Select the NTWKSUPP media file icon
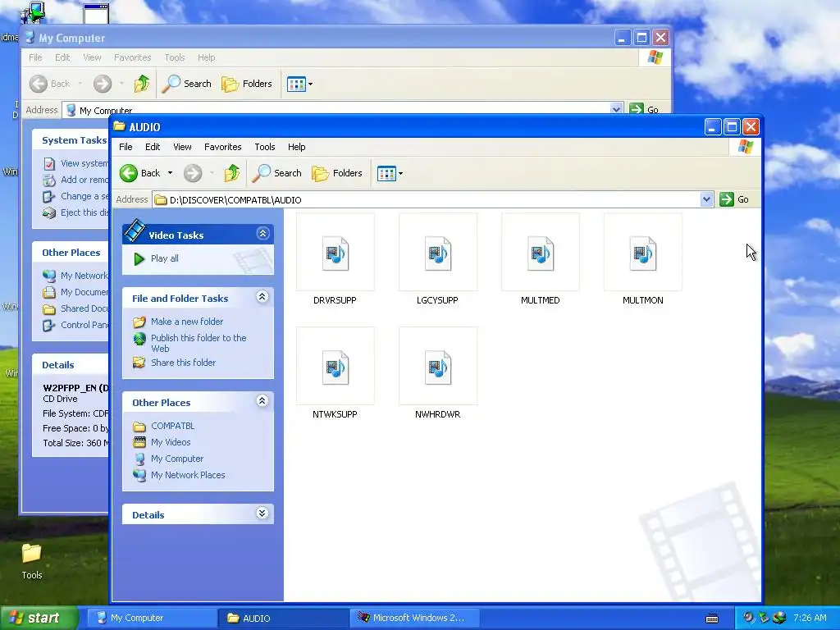840x630 pixels. 336,367
